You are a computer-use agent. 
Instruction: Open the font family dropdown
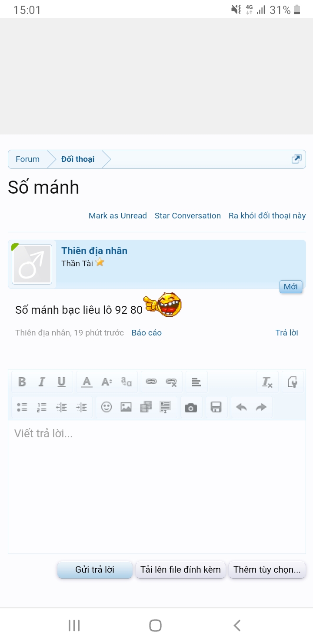127,382
